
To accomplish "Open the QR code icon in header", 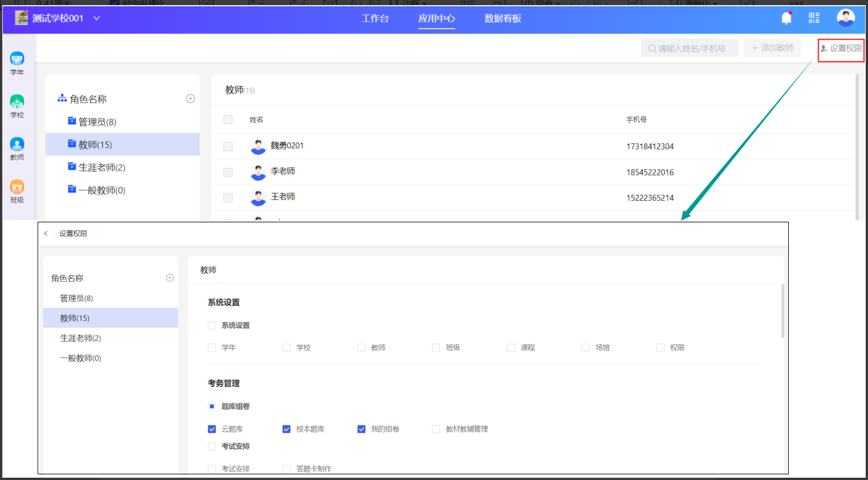I will tap(814, 18).
